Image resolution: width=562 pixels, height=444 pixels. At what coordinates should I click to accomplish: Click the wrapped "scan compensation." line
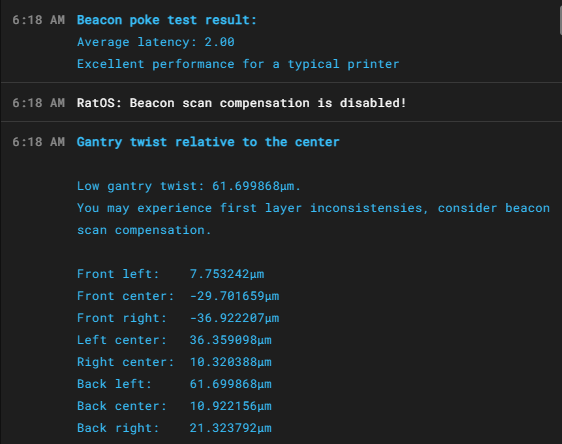[144, 230]
